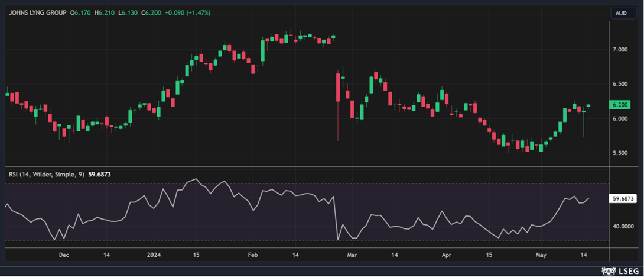Click the 59.6873 value in RSI legend
This screenshot has width=644, height=277.
tap(99, 175)
